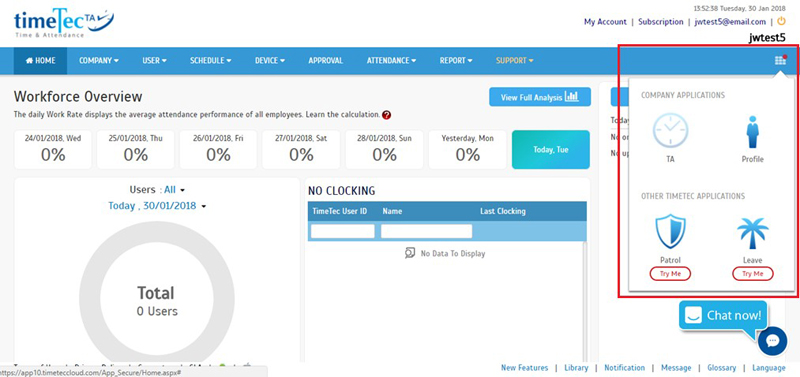Select the 28/01/2018, Sun work rate card
This screenshot has height=377, width=800.
tap(384, 149)
